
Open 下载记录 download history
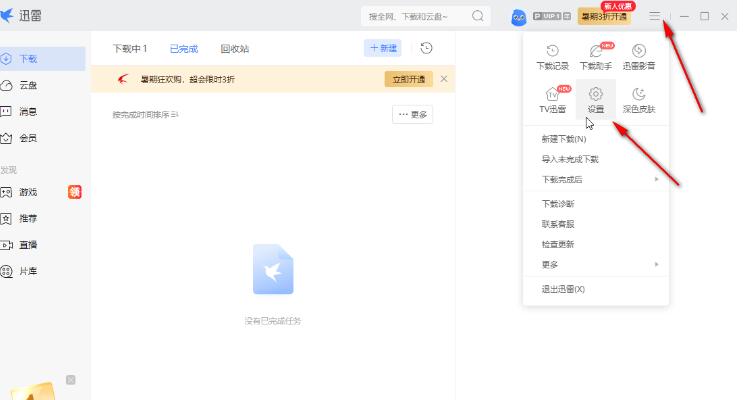pos(553,57)
